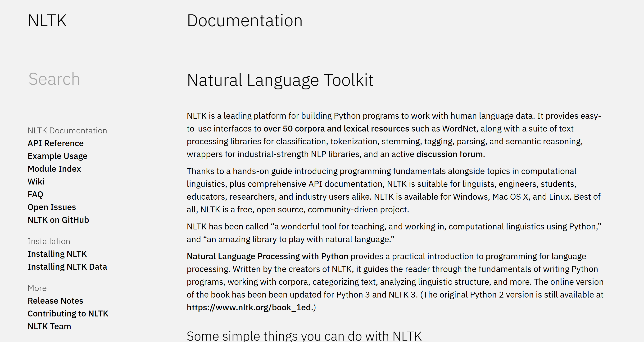Open Installing NLTK instructions
The width and height of the screenshot is (644, 342).
(x=57, y=254)
